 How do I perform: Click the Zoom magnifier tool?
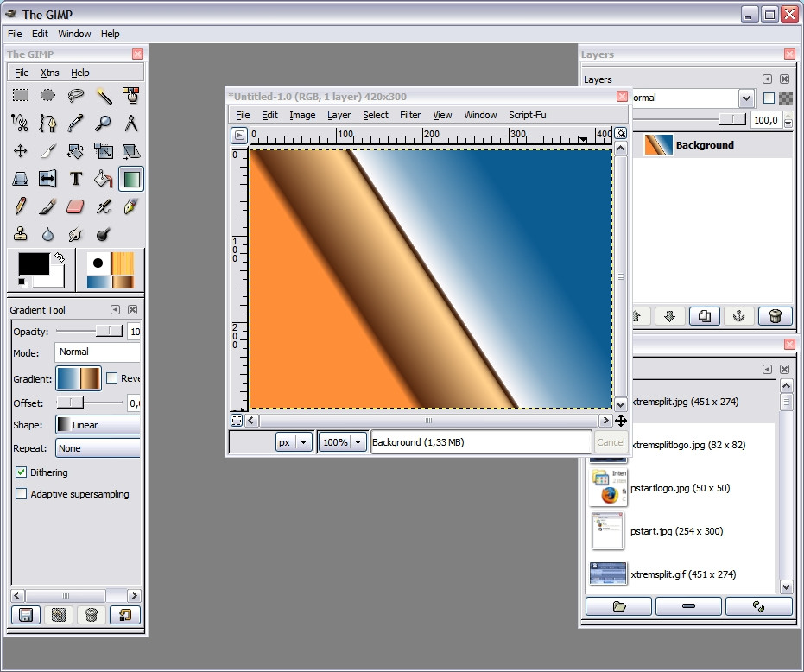click(x=104, y=124)
